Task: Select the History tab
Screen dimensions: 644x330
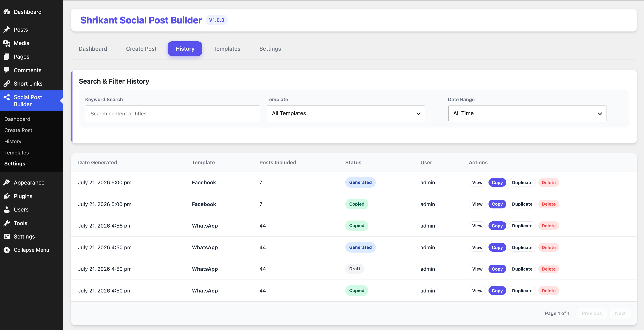Action: tap(185, 49)
